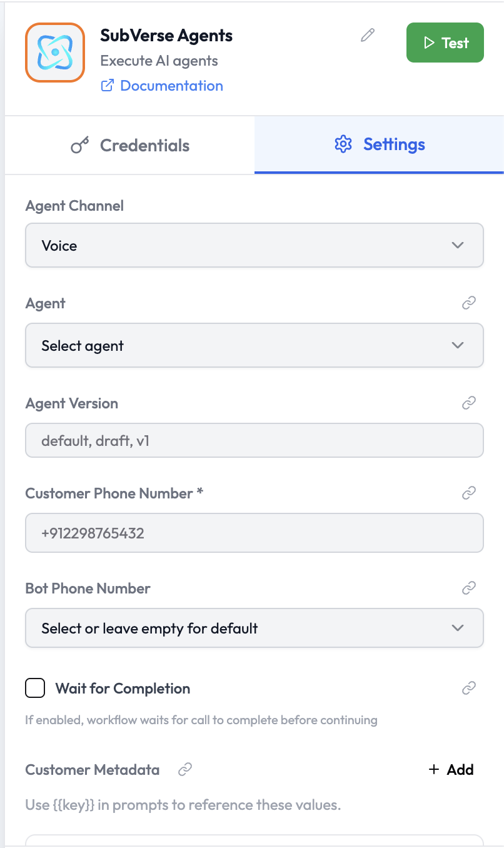This screenshot has width=504, height=848.
Task: Click the key icon on the Credentials tab
Action: pyautogui.click(x=79, y=144)
